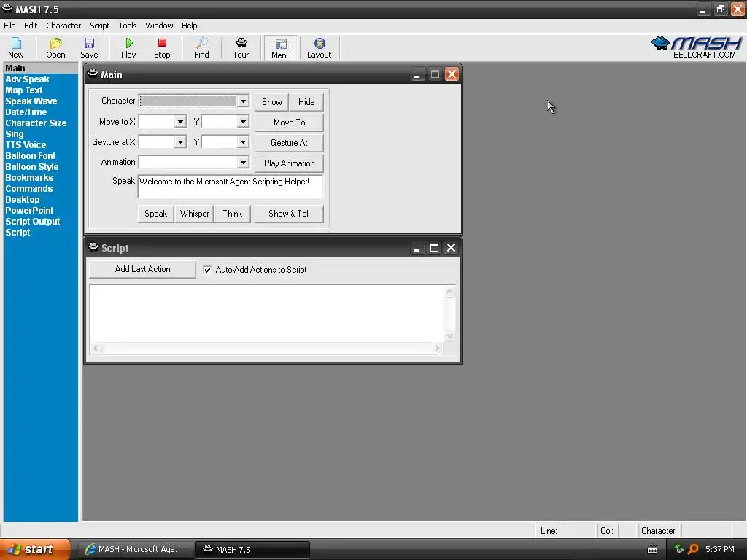Open the Windows start button
Viewport: 747px width, 560px height.
36,550
